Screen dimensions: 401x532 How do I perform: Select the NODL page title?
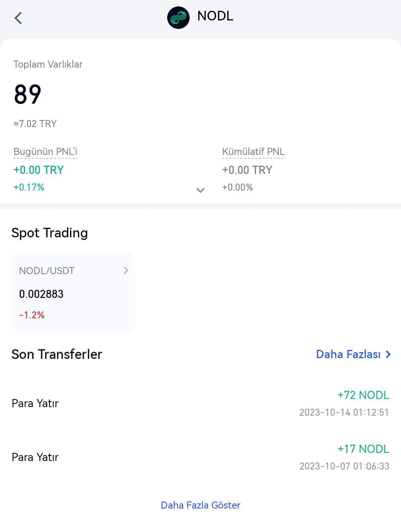(215, 16)
